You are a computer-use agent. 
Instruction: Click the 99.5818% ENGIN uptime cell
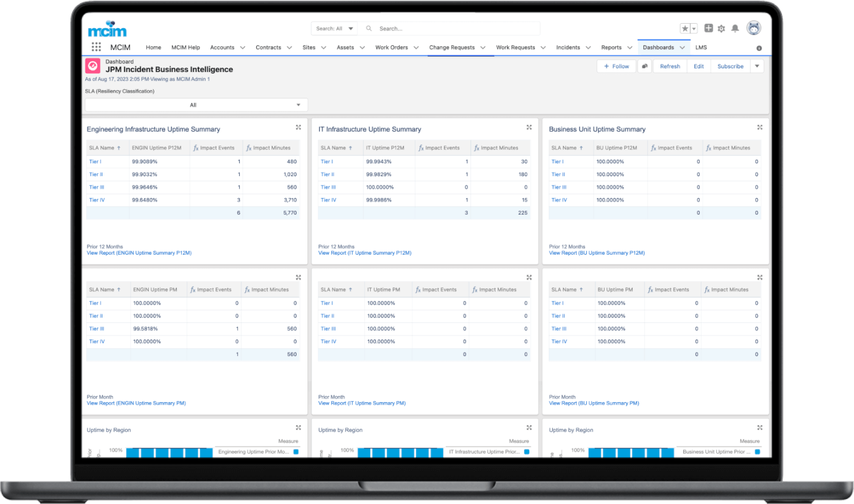[160, 328]
